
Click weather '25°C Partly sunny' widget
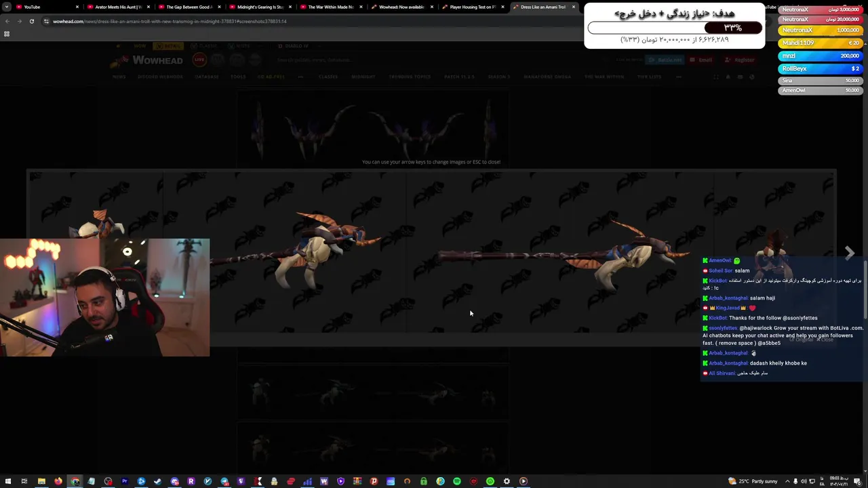[753, 481]
